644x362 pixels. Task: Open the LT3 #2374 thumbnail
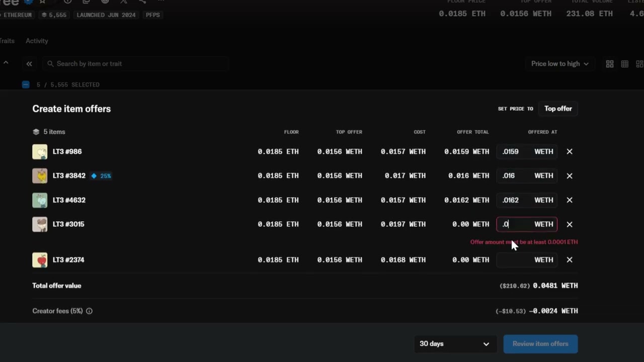point(40,260)
